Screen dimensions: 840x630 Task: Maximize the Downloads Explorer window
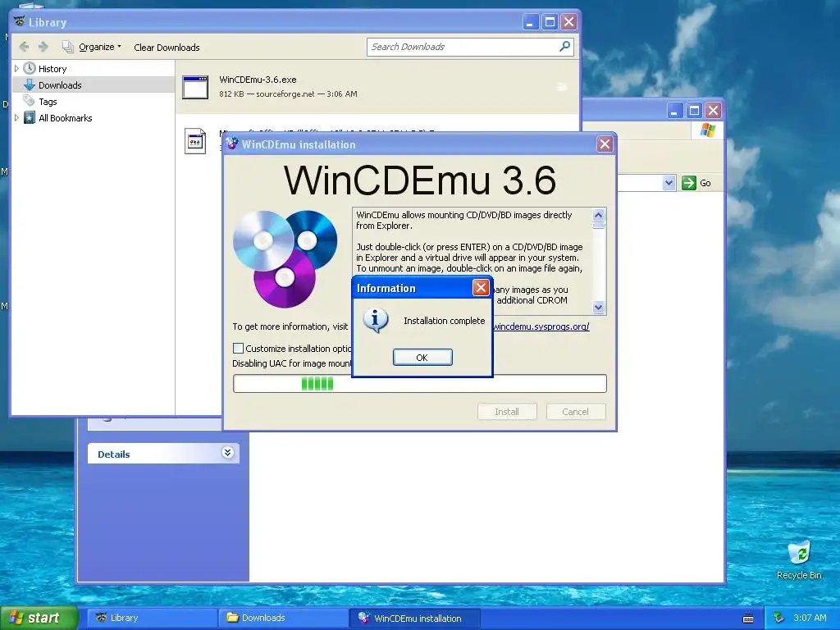[x=694, y=111]
